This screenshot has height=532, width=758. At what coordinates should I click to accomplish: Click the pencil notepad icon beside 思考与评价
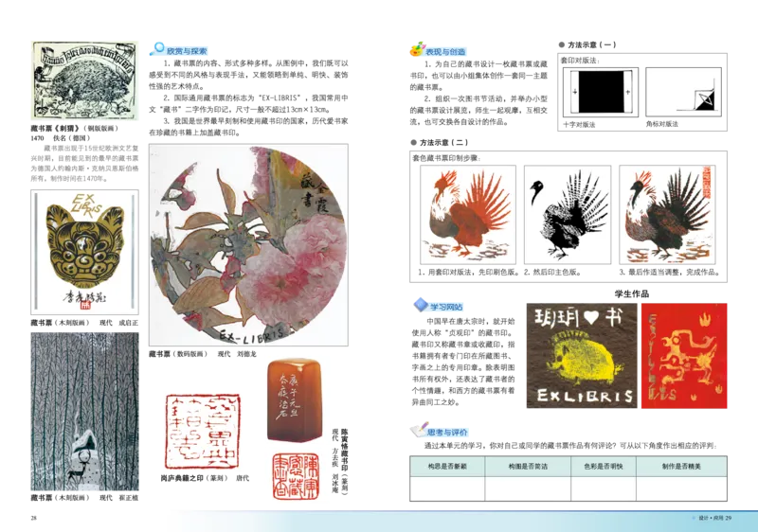tap(419, 429)
